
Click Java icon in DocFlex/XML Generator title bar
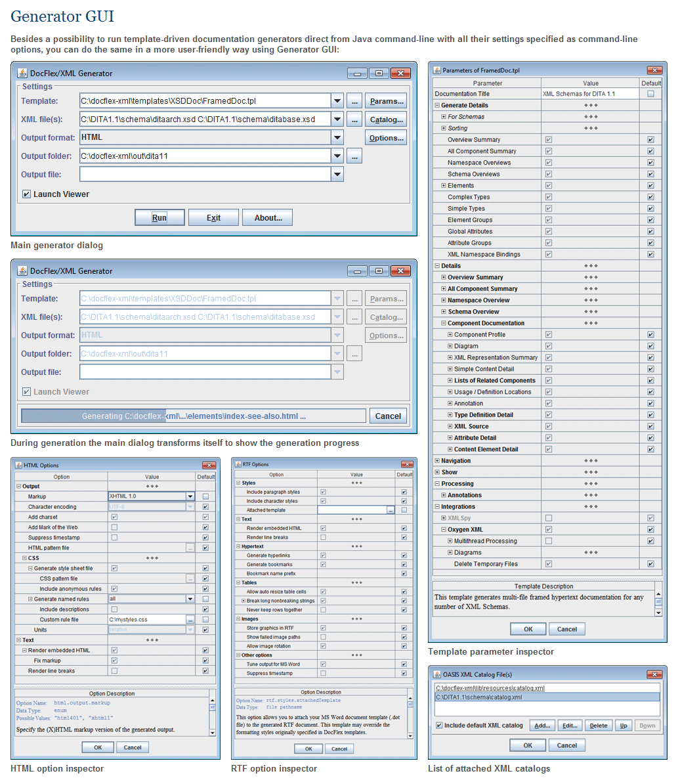22,73
